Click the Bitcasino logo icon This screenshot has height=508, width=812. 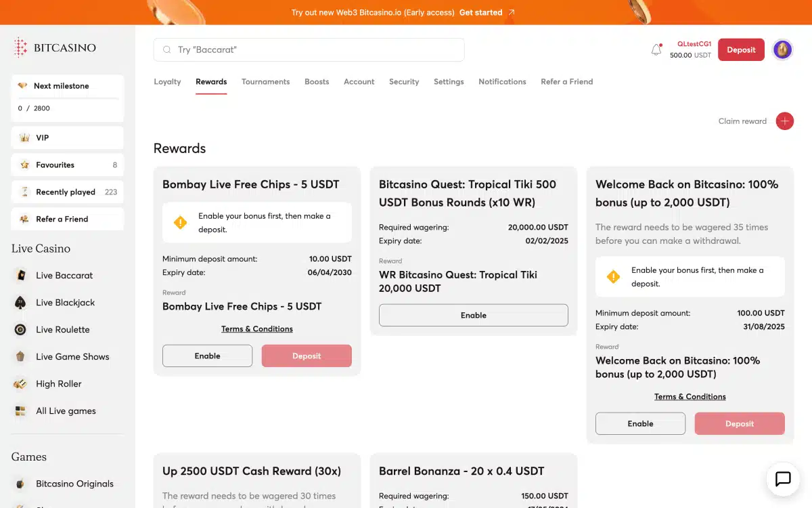(21, 47)
